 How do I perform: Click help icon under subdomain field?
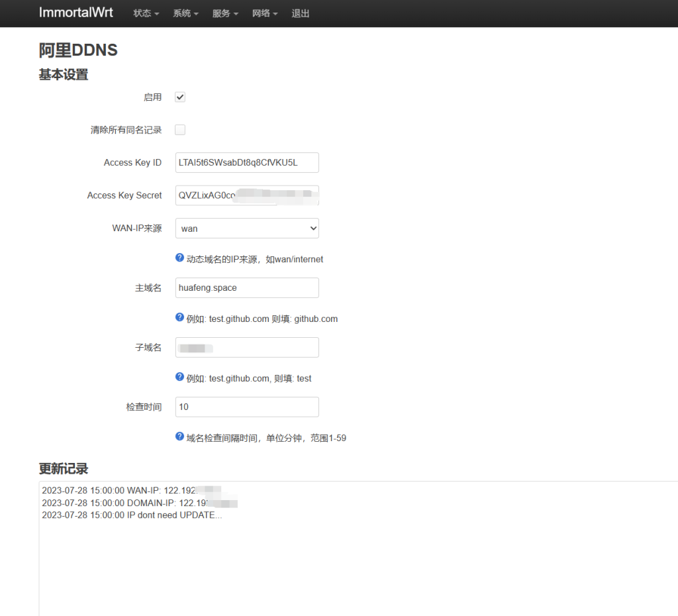click(x=179, y=377)
